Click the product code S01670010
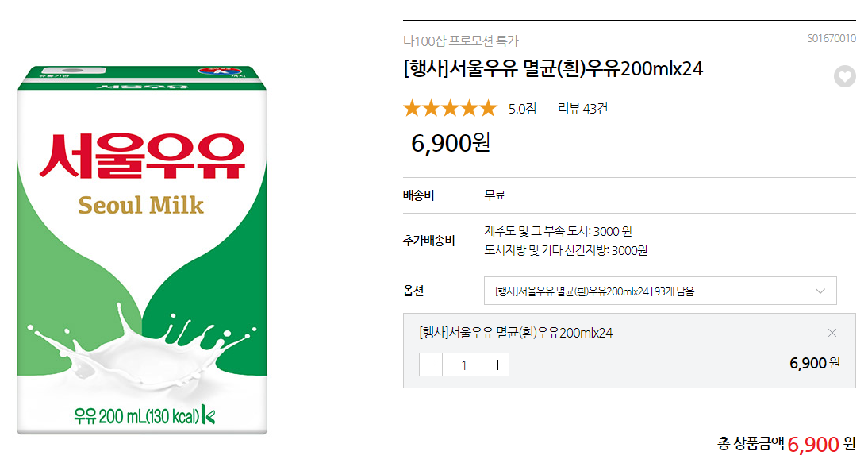 tap(831, 38)
